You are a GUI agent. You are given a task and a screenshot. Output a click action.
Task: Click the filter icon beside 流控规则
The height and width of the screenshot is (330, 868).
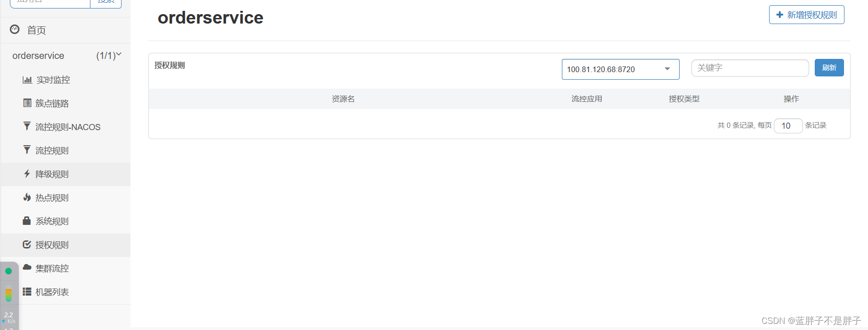click(x=27, y=149)
